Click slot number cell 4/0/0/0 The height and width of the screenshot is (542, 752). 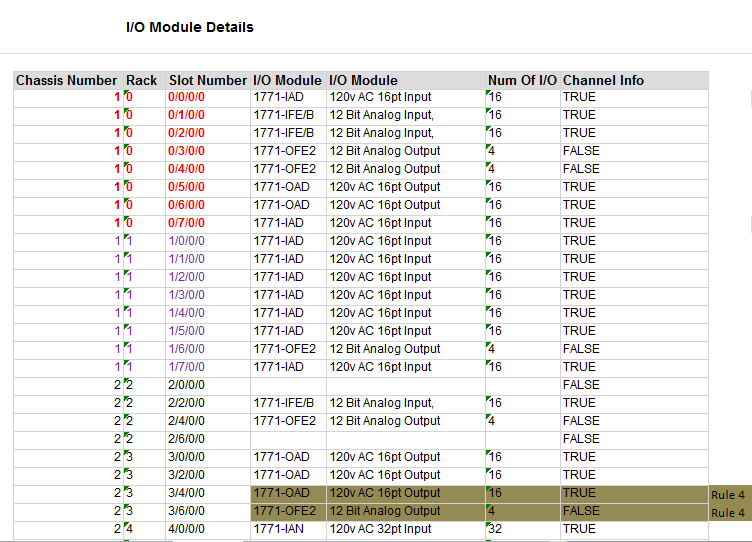tap(208, 529)
